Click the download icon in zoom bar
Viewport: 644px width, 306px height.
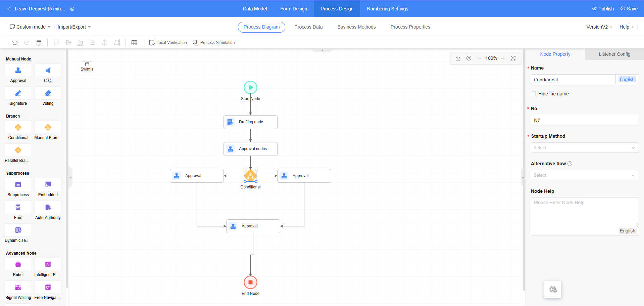click(x=458, y=58)
